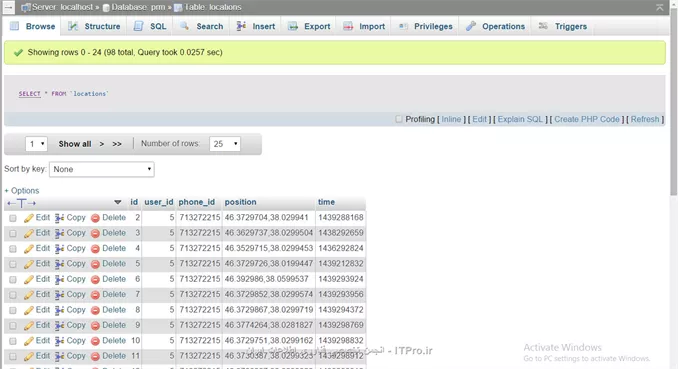
Task: Click the SQL tab icon
Action: 138,26
